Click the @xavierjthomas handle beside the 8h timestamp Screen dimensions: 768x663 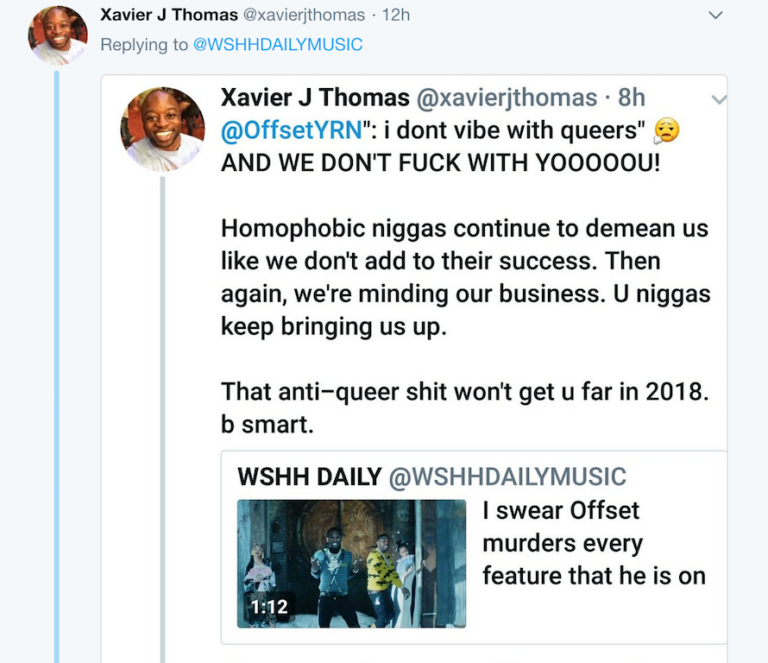[507, 98]
